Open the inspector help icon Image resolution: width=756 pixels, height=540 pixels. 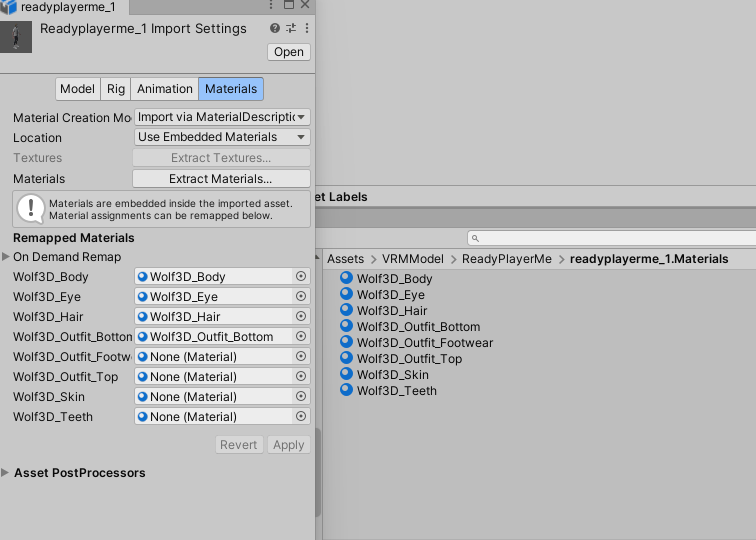pos(275,28)
